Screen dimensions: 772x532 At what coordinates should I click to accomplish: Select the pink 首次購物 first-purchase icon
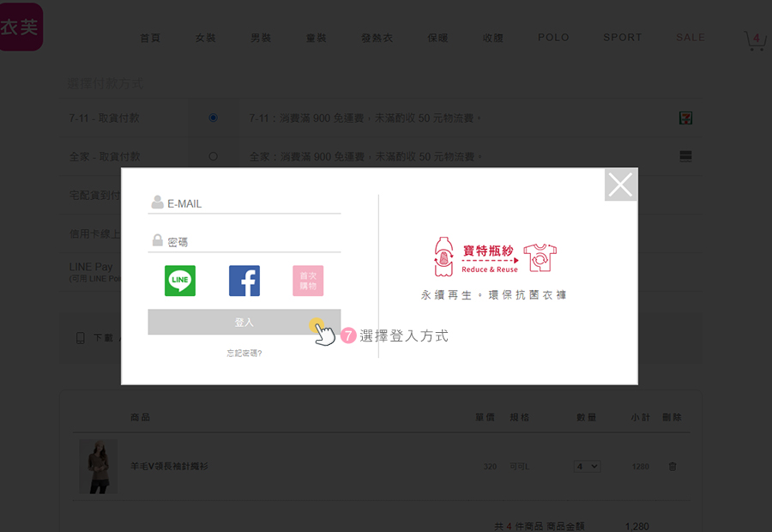[308, 281]
